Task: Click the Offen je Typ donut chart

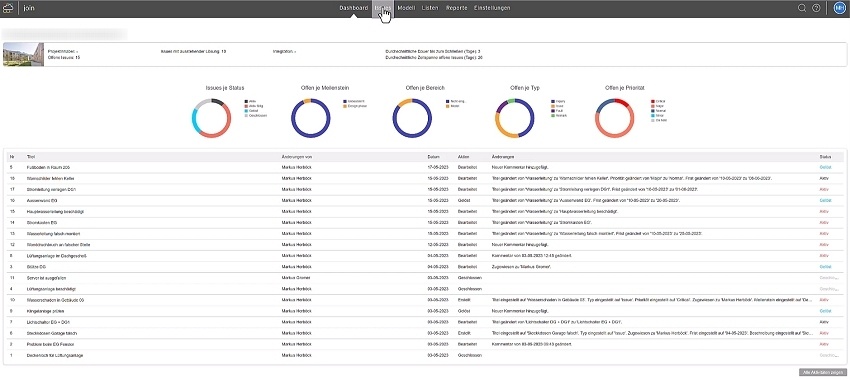Action: tap(514, 118)
